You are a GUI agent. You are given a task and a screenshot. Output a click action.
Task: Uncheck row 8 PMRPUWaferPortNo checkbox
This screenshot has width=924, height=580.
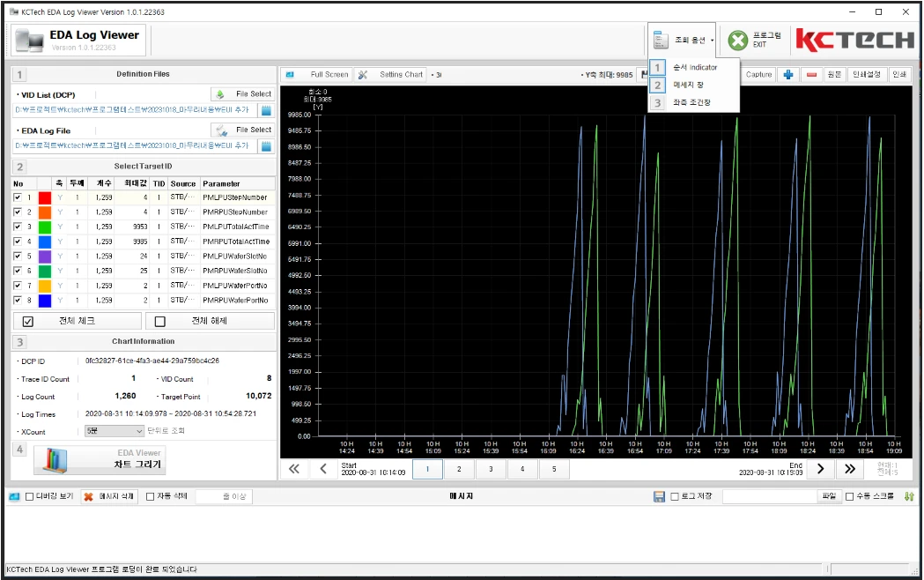pos(18,300)
